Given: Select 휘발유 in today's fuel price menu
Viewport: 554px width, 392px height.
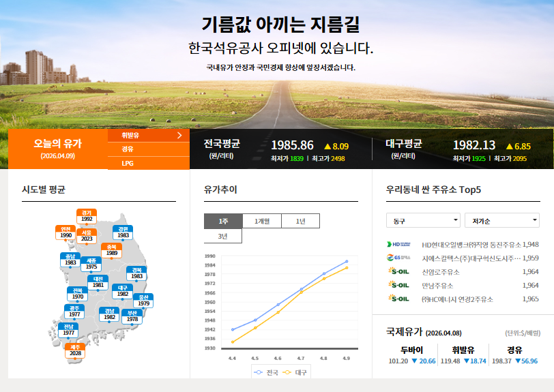Looking at the screenshot, I should 148,135.
